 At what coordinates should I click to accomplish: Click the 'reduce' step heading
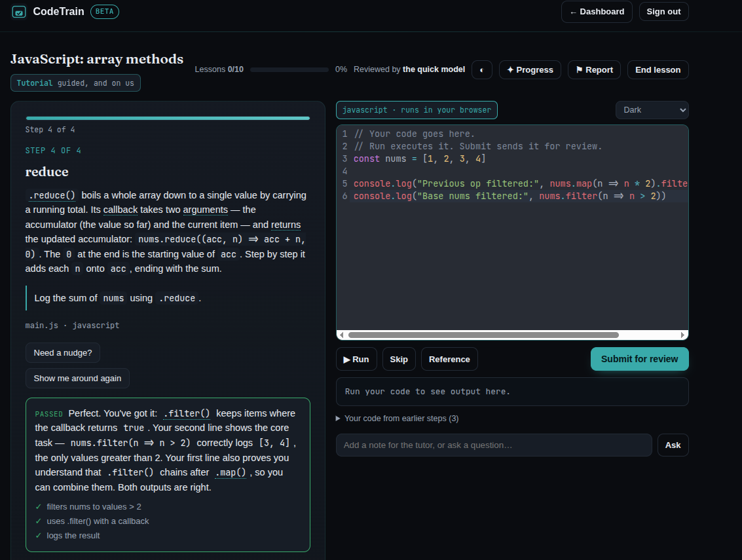coord(47,172)
